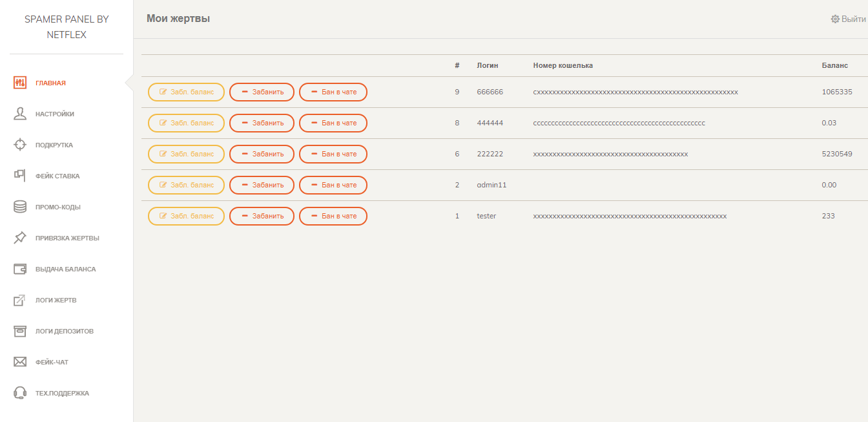
Task: Click Бан в чате for tester
Action: click(333, 216)
